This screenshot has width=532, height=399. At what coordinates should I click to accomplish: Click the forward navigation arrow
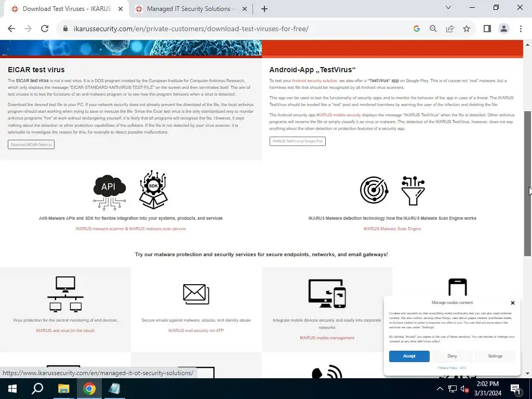click(x=28, y=29)
